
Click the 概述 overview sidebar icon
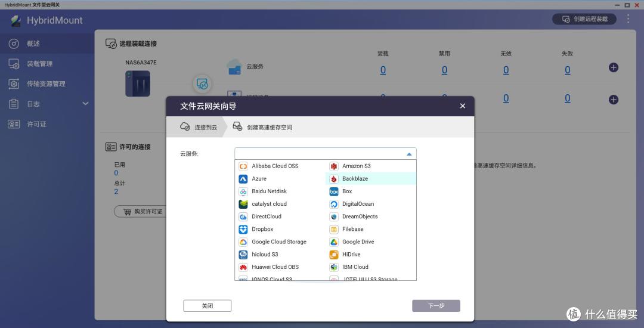click(14, 44)
